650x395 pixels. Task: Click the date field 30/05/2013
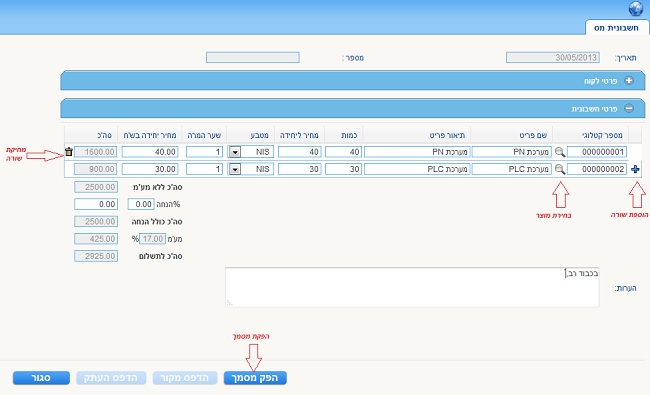pos(553,58)
